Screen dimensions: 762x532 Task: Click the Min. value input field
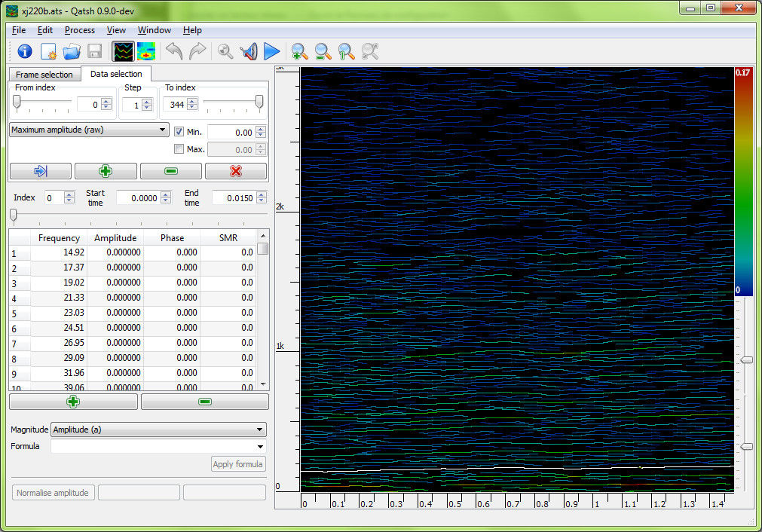(x=232, y=132)
